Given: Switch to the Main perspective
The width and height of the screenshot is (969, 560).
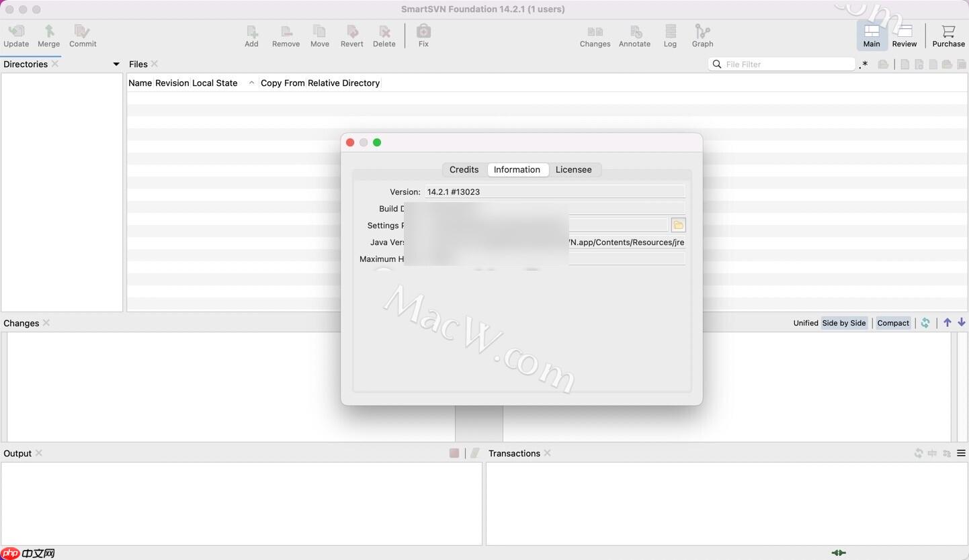Looking at the screenshot, I should [872, 36].
